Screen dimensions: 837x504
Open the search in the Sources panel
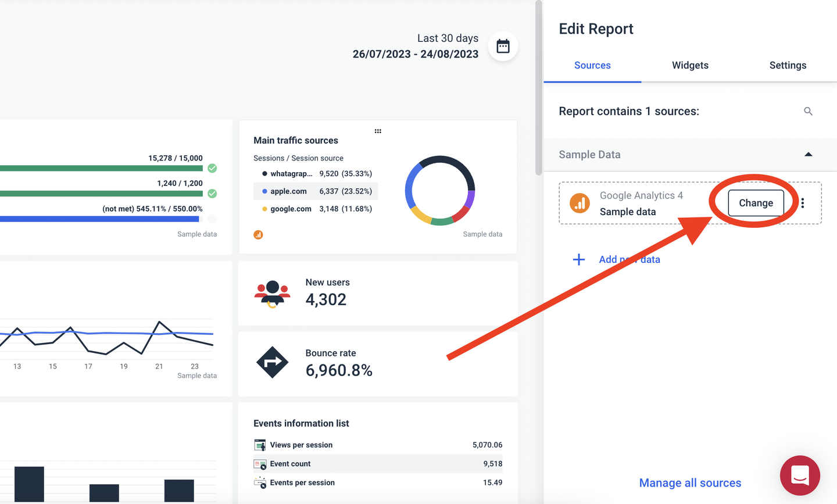pyautogui.click(x=808, y=111)
